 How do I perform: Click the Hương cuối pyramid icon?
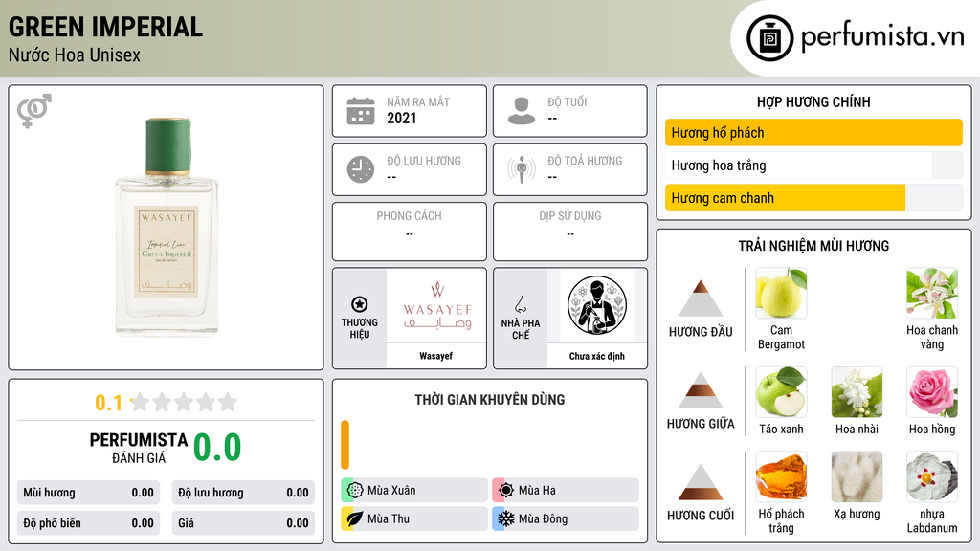click(701, 482)
